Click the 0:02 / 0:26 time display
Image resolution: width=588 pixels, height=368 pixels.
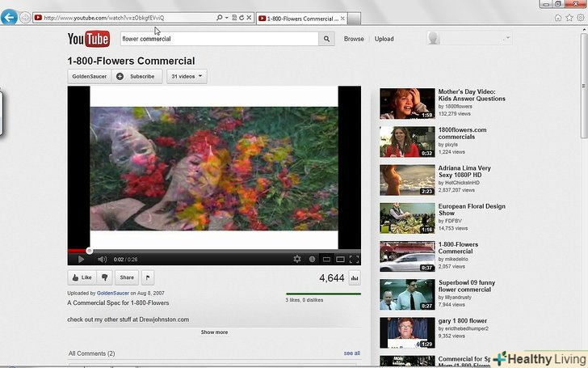pyautogui.click(x=125, y=259)
